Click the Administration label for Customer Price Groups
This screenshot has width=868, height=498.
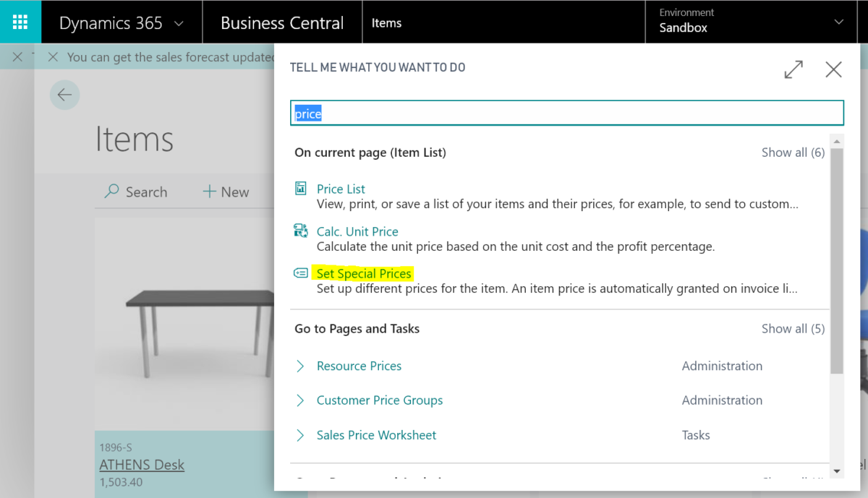[x=722, y=400]
